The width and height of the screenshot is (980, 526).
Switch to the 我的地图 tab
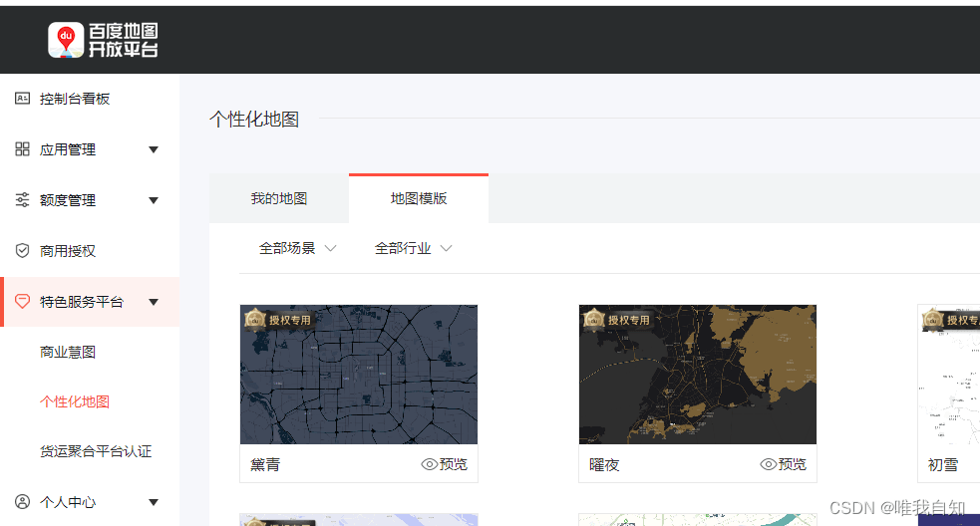279,198
